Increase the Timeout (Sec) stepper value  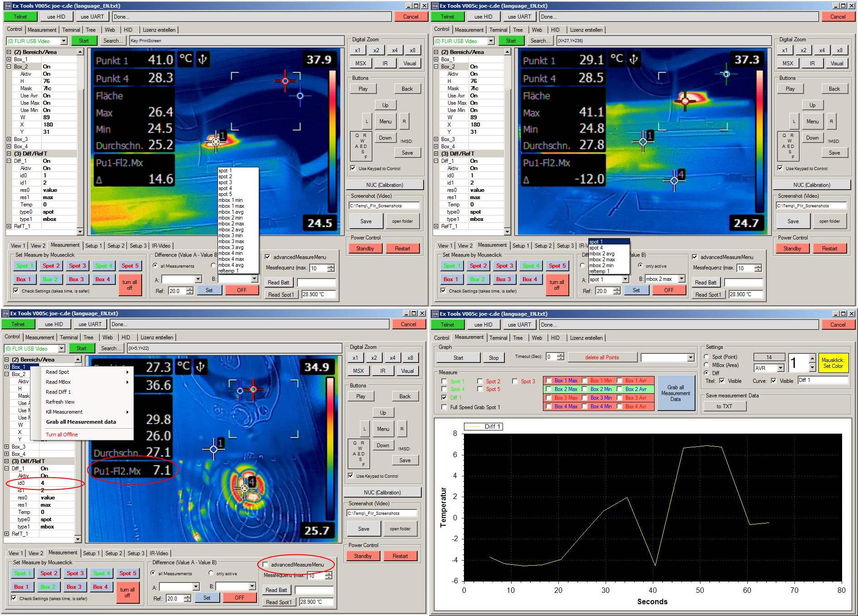click(561, 355)
